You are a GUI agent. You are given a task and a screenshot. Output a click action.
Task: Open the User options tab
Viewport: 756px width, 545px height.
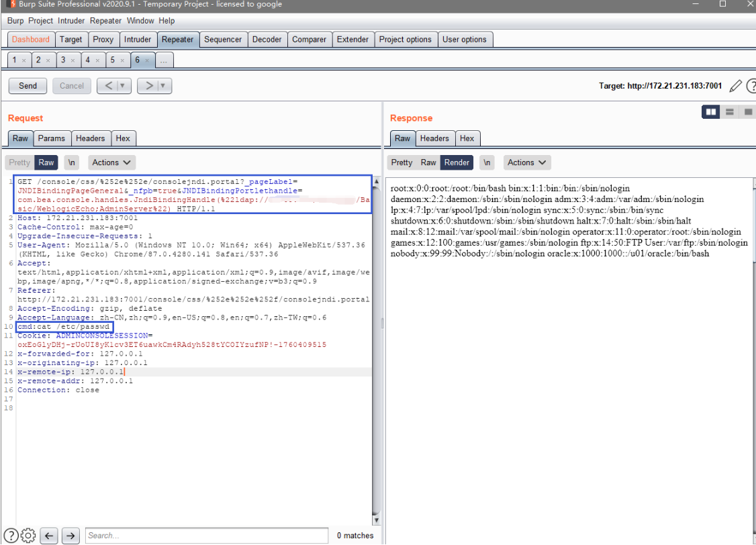(465, 40)
